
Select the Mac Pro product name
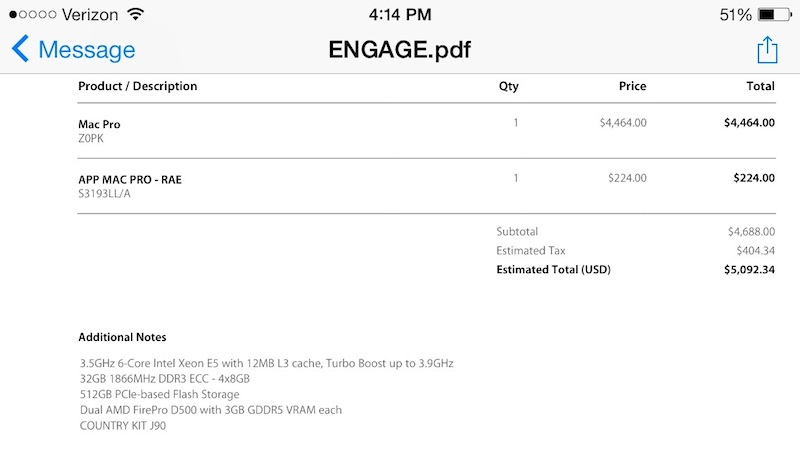pyautogui.click(x=99, y=124)
